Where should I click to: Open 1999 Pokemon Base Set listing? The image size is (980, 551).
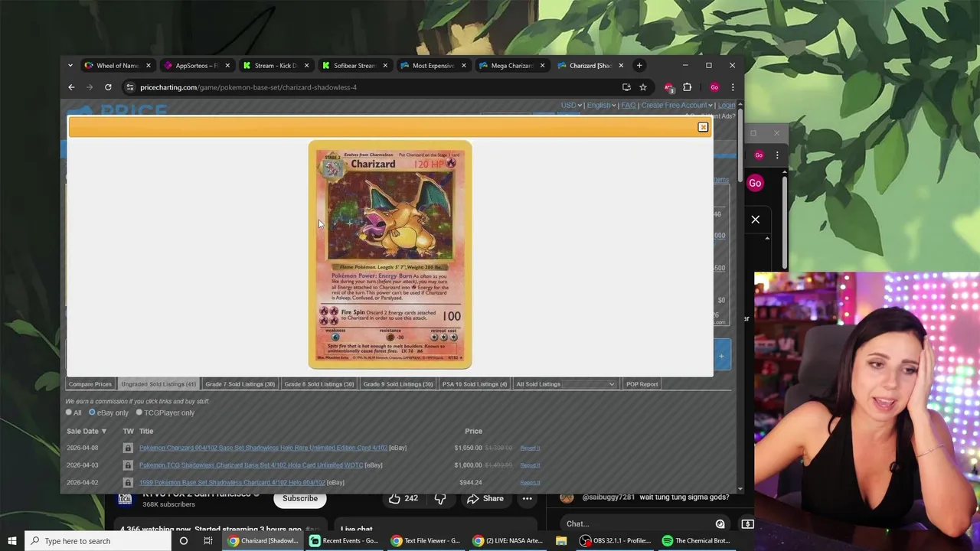pos(232,483)
